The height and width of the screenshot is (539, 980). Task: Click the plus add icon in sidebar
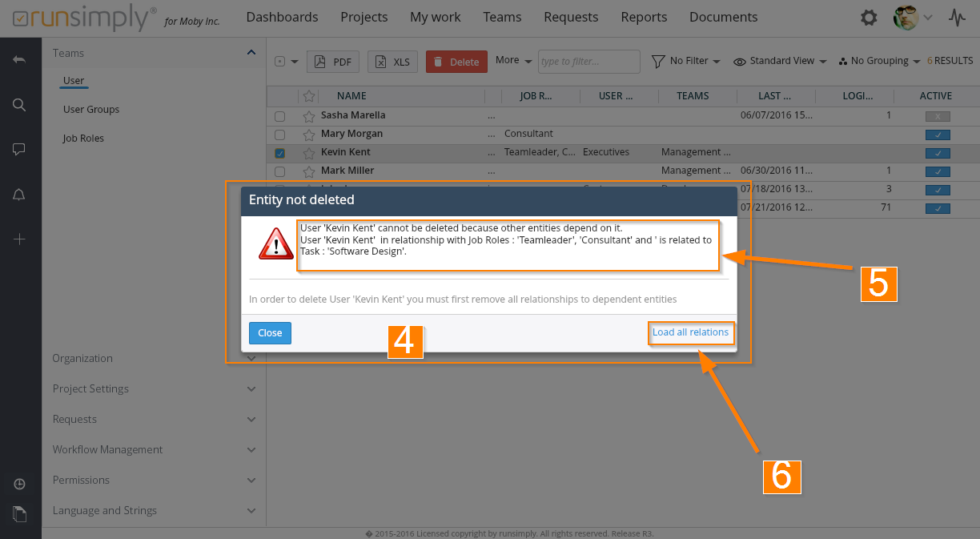click(x=20, y=239)
